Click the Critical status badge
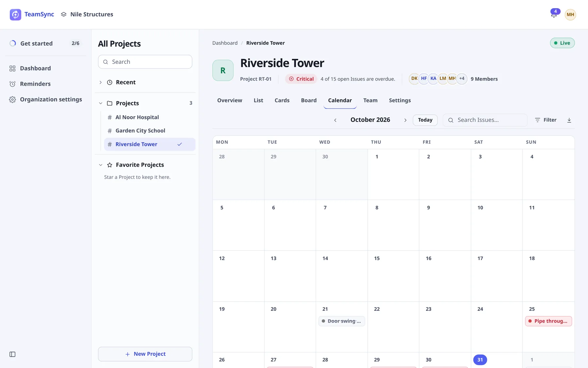 click(x=301, y=79)
